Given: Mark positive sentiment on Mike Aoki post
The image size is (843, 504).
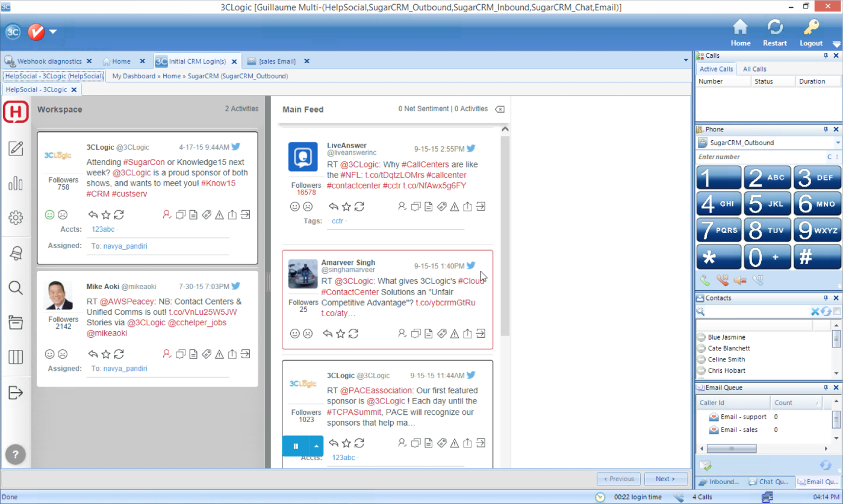Looking at the screenshot, I should click(x=49, y=354).
